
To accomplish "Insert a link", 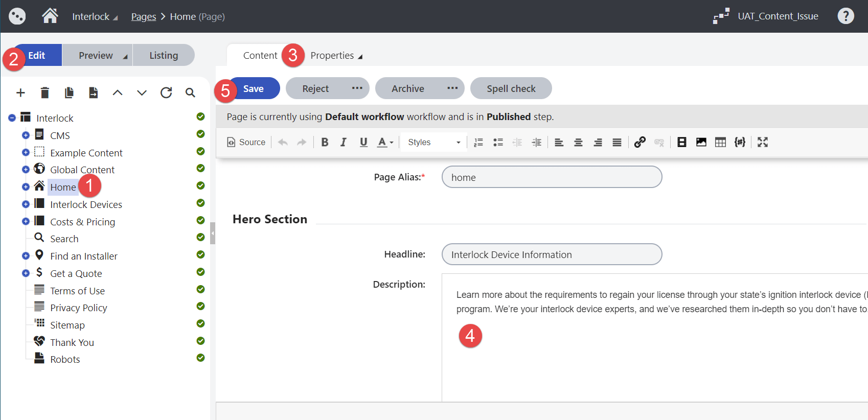I will point(639,142).
